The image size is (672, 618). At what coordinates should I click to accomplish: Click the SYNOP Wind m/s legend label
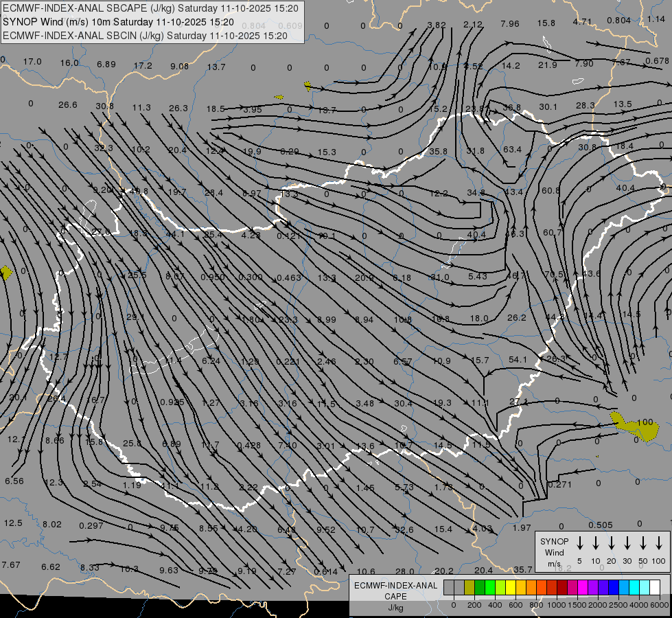coord(554,553)
